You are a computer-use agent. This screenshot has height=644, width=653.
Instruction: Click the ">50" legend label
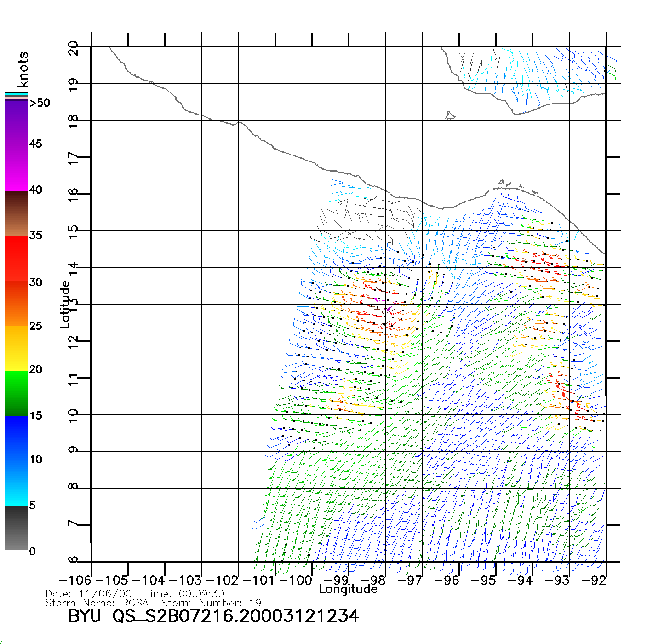click(40, 103)
